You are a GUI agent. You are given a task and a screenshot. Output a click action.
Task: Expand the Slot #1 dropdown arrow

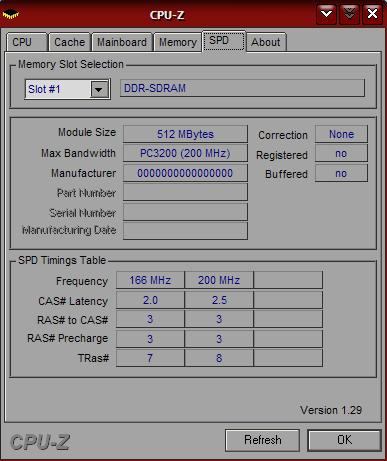99,89
